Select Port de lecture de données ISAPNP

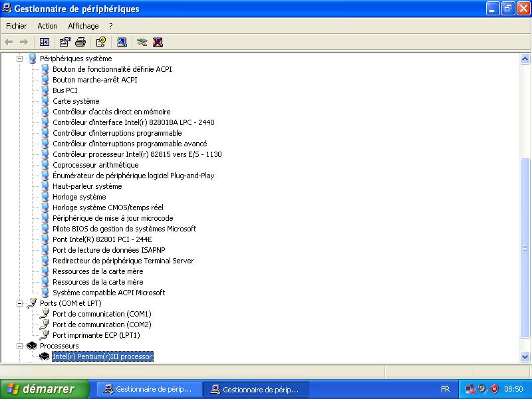108,250
